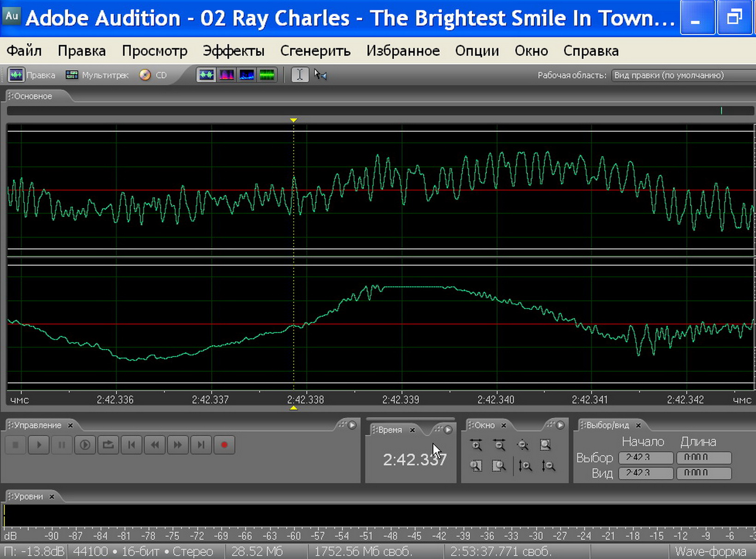Click the Выбор Длина time field
Screen dimensions: 756x559
click(x=704, y=458)
